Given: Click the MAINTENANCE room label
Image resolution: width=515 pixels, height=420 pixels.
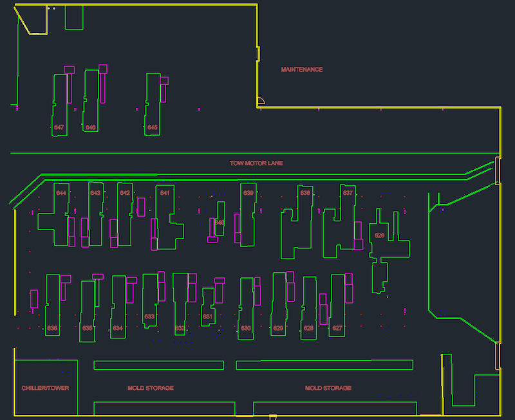Looking at the screenshot, I should [x=302, y=69].
